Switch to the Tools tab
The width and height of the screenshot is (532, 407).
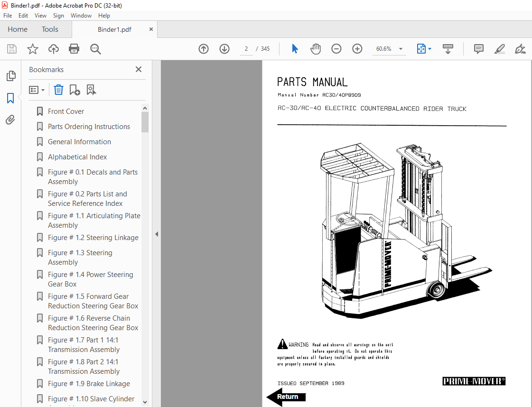pos(50,29)
